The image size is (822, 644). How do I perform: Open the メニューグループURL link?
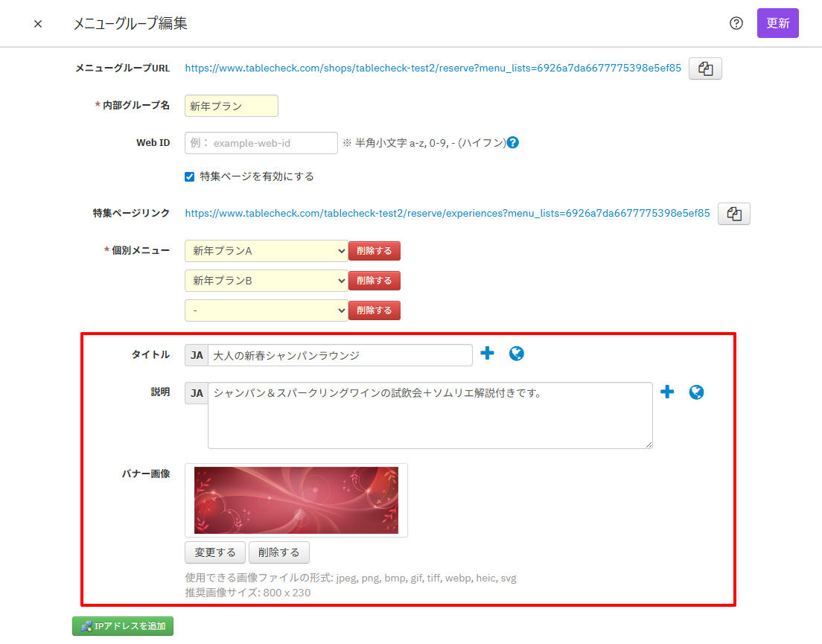[x=433, y=68]
